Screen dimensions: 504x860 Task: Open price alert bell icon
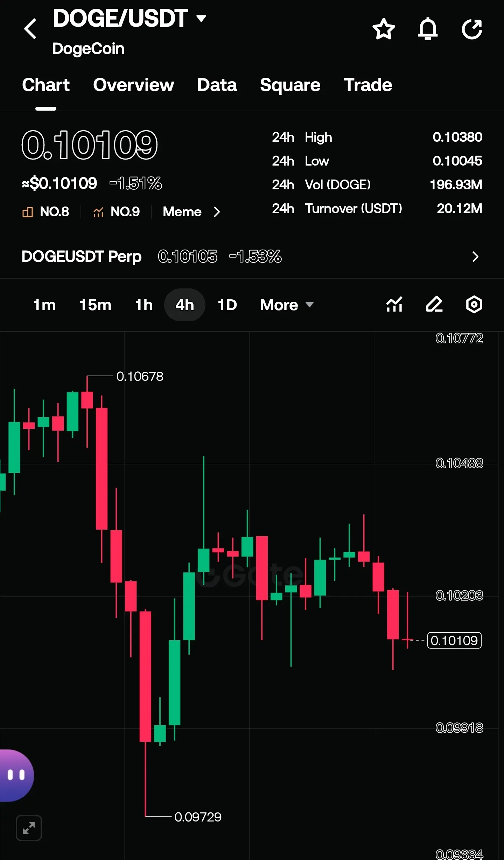(428, 29)
